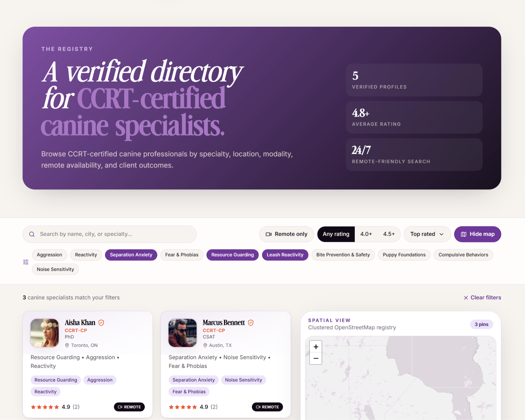The image size is (525, 420).
Task: Zoom in on the map
Action: (316, 347)
